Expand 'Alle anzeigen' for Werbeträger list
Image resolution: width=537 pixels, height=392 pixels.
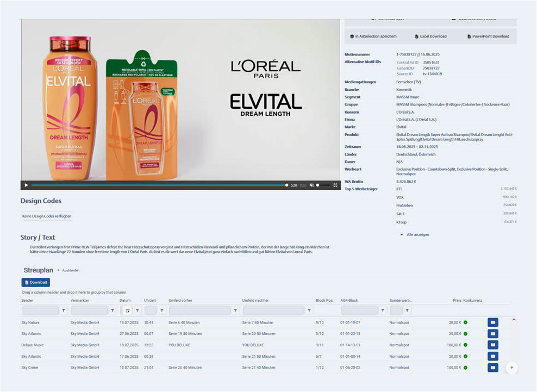[415, 235]
